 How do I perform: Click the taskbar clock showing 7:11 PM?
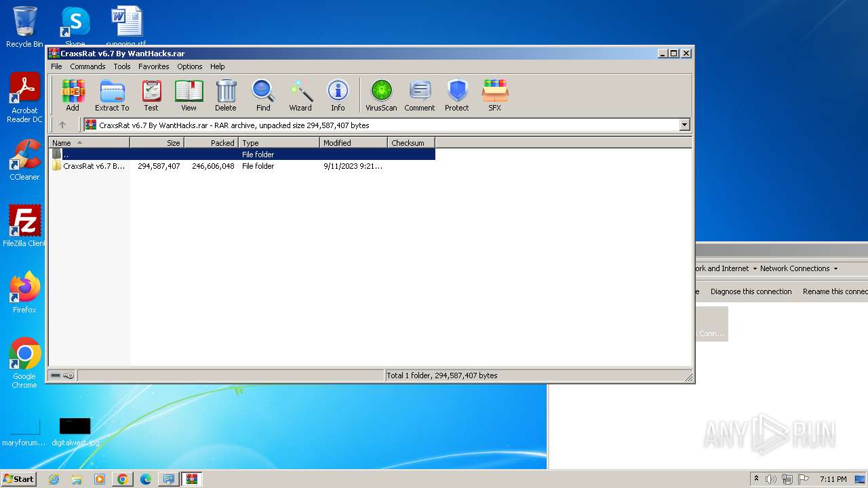[x=833, y=479]
